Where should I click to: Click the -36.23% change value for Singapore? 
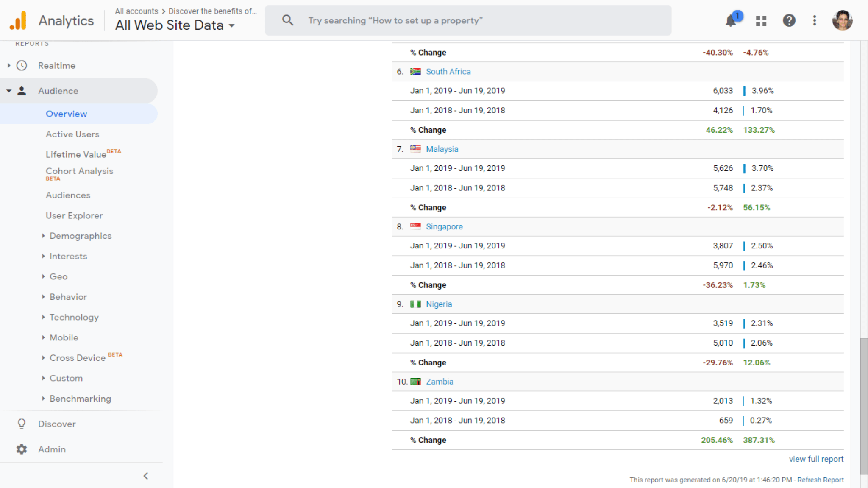point(718,285)
